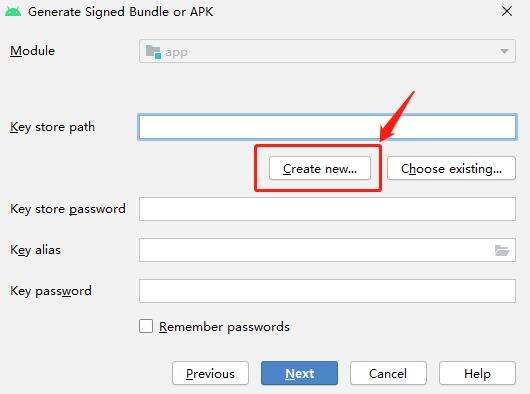Go back with the Previous button
This screenshot has height=394, width=530.
click(210, 373)
